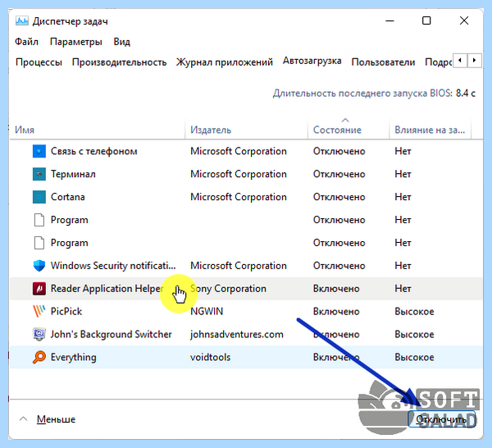This screenshot has height=448, width=492.
Task: Click the NGWIN publisher cell
Action: pos(207,312)
